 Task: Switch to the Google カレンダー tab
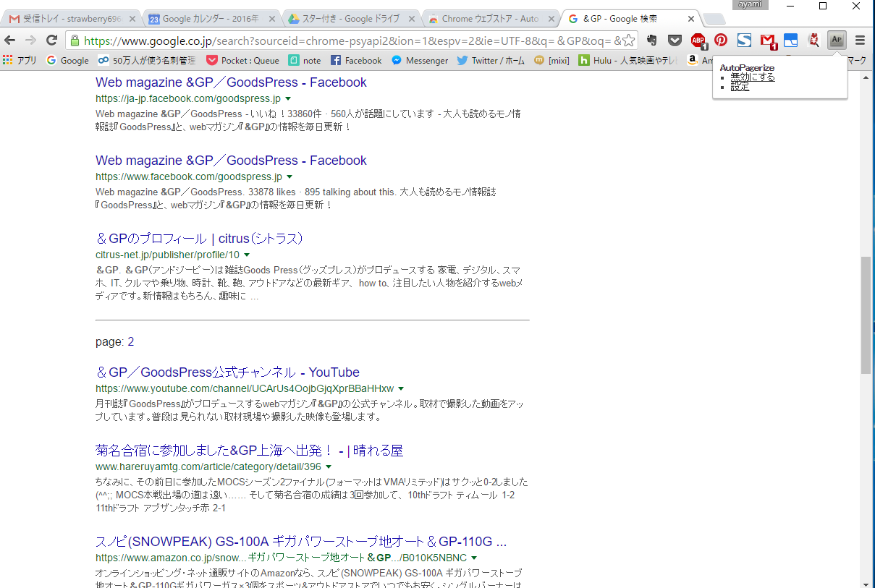(x=208, y=19)
